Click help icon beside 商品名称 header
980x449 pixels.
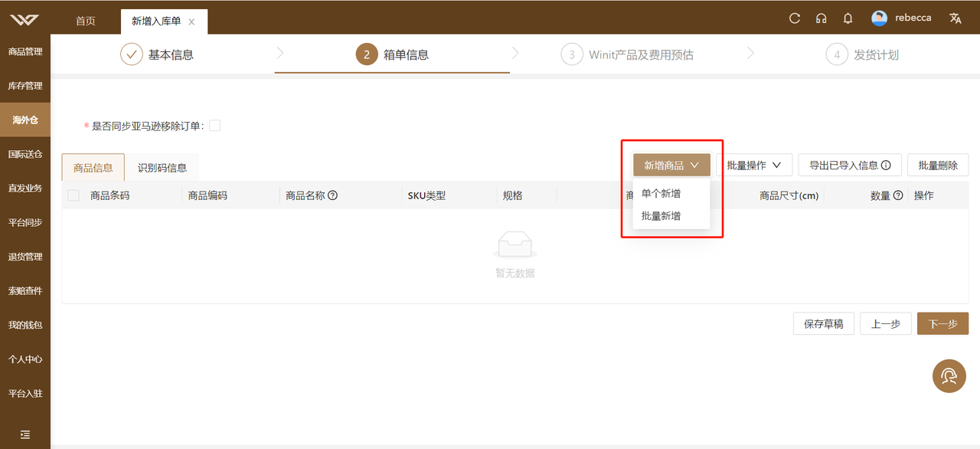point(333,195)
